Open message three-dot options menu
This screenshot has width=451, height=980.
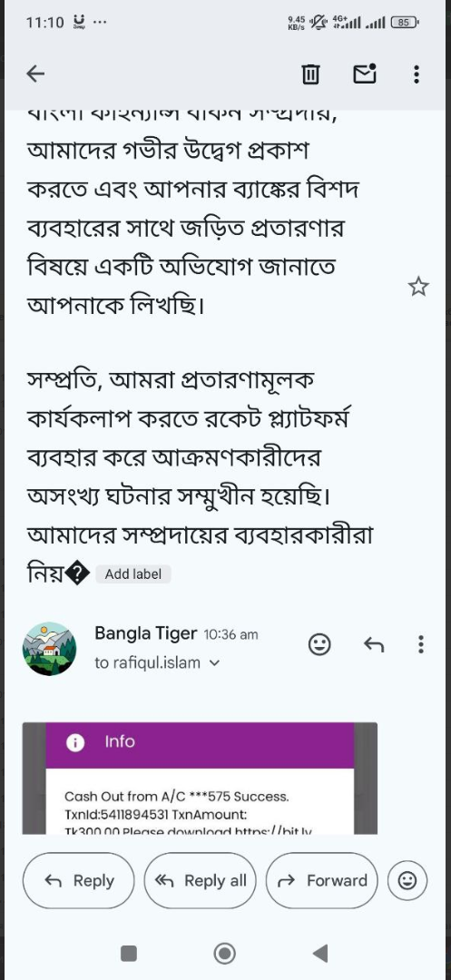[421, 644]
